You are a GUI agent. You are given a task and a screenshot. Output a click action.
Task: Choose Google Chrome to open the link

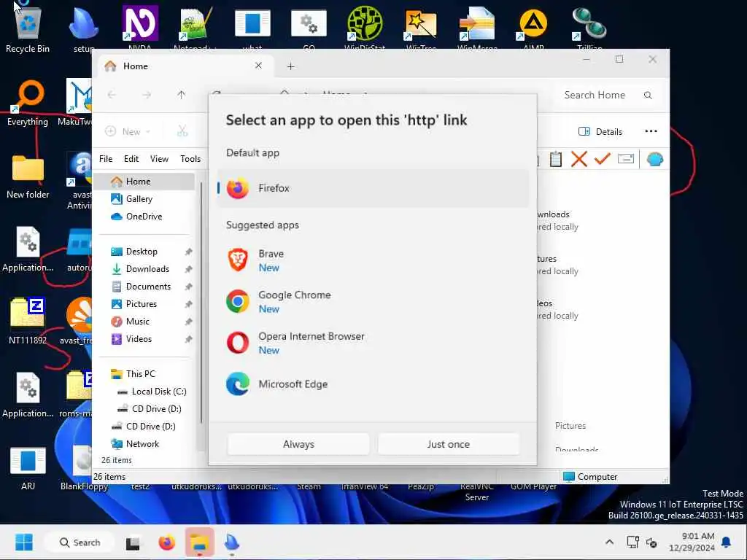coord(373,301)
